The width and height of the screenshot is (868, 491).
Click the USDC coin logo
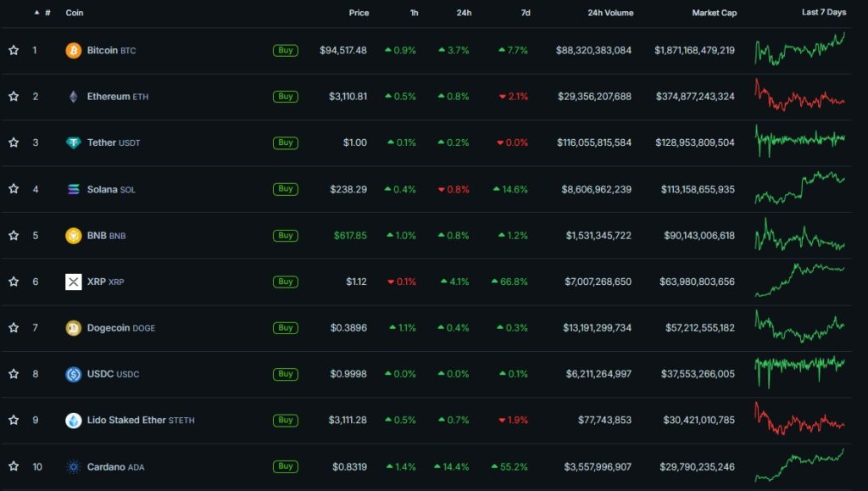(75, 374)
